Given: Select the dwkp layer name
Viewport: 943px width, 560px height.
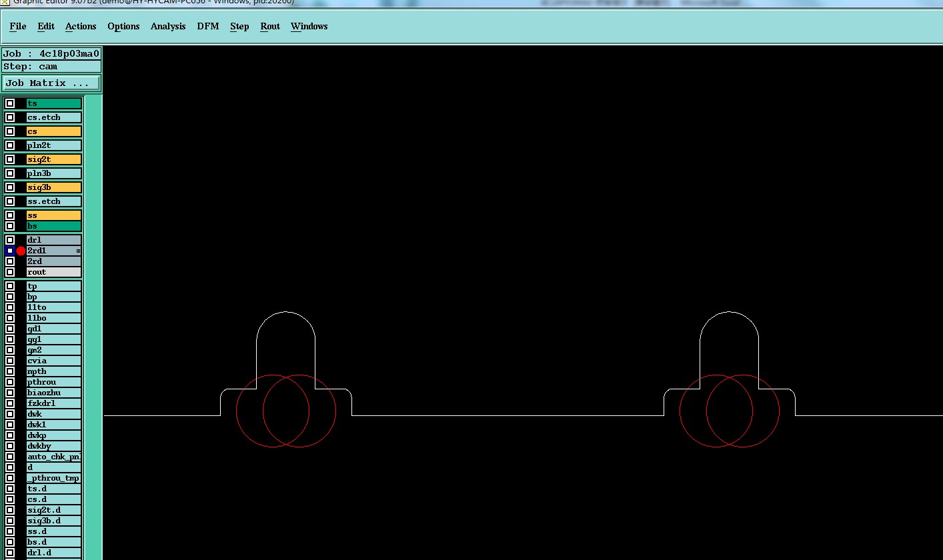Looking at the screenshot, I should pos(53,435).
